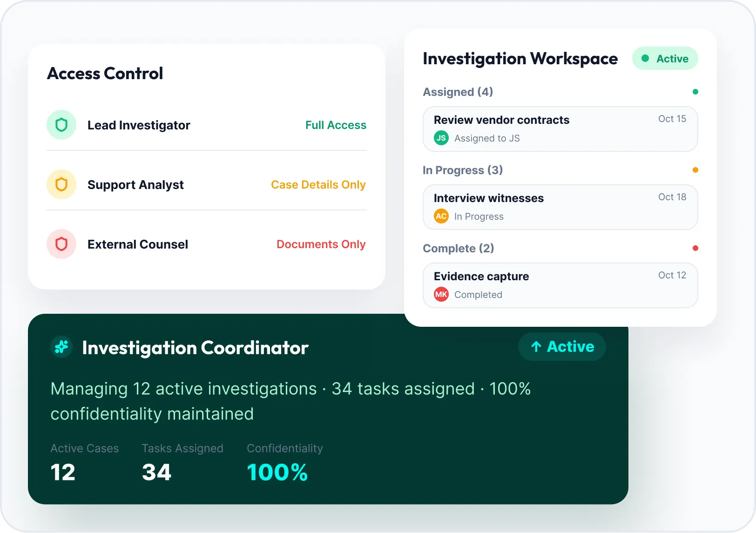The image size is (756, 533).
Task: Click the Assigned to JS label
Action: [x=487, y=138]
